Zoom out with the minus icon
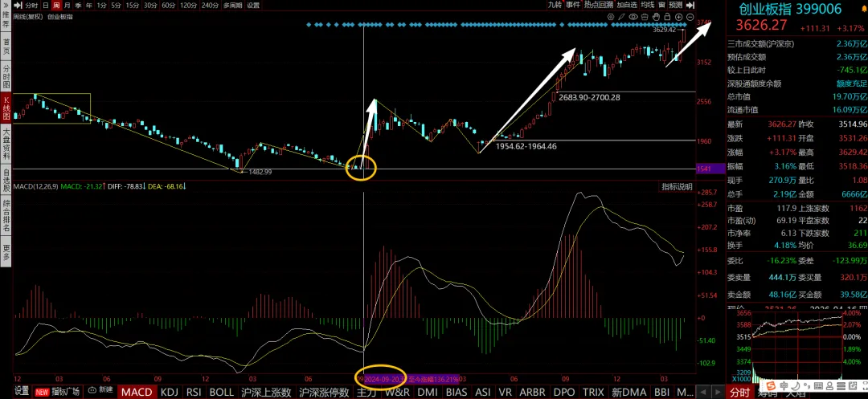 pyautogui.click(x=690, y=17)
